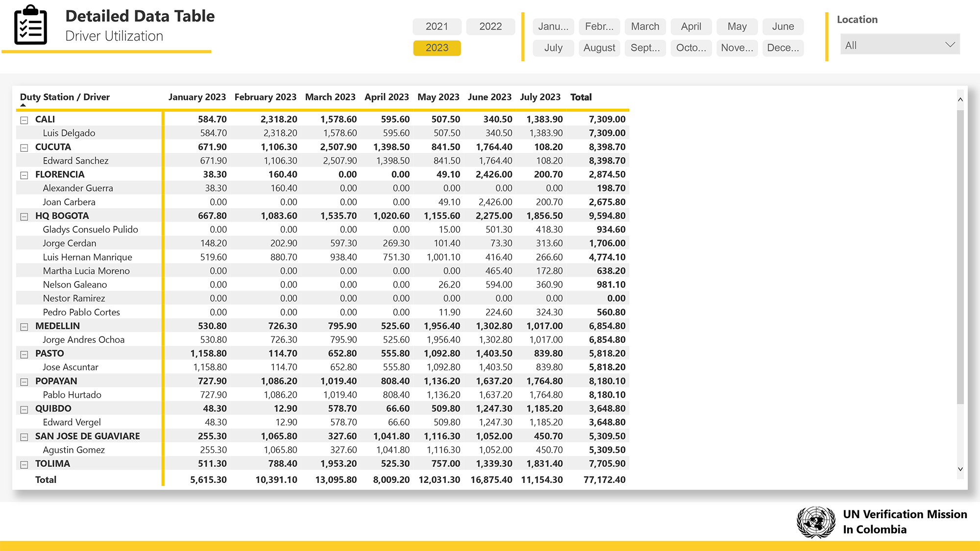
Task: Collapse the FLORENCIA duty station row
Action: click(x=24, y=175)
